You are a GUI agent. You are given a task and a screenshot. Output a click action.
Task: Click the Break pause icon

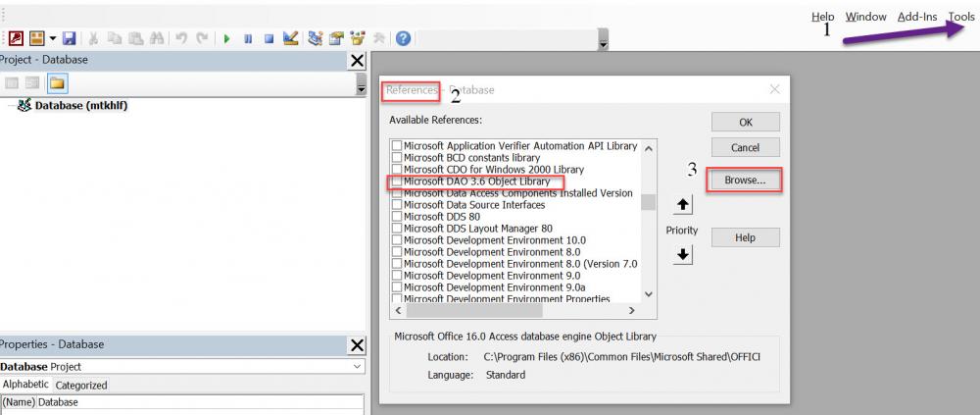(x=248, y=39)
